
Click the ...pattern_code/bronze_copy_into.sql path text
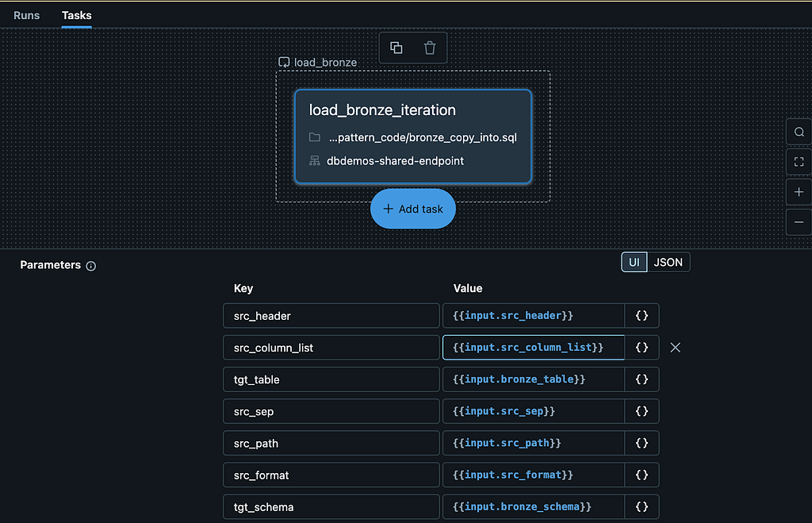click(423, 137)
